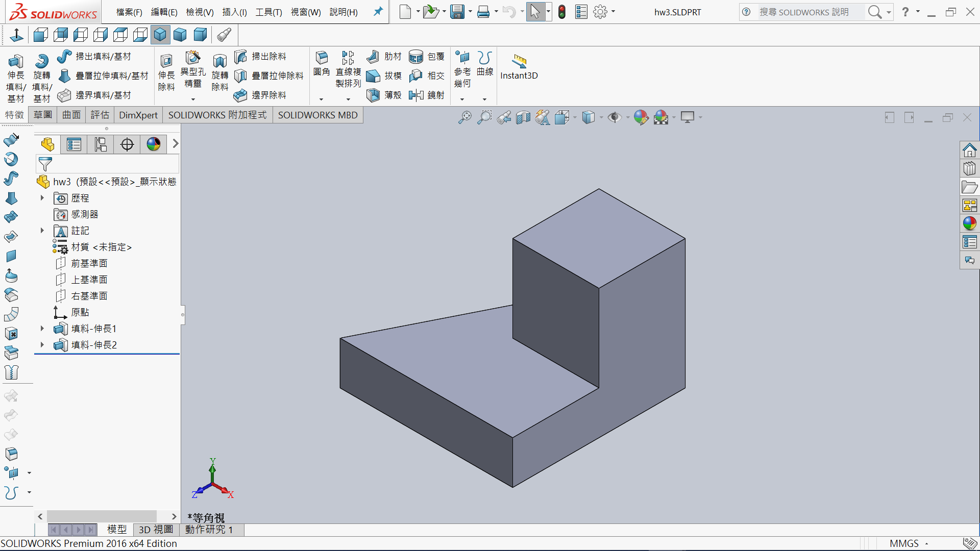Click the Zoom to Fit magnifier icon

pyautogui.click(x=464, y=117)
